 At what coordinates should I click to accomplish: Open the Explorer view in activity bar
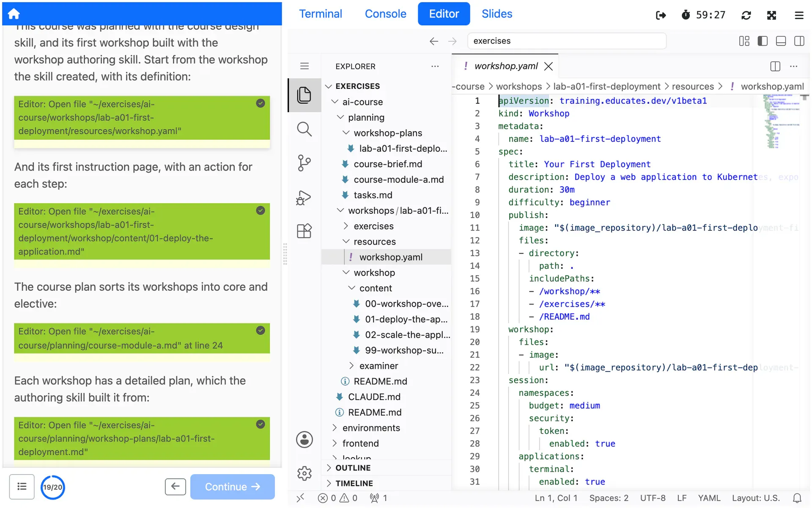pos(304,95)
